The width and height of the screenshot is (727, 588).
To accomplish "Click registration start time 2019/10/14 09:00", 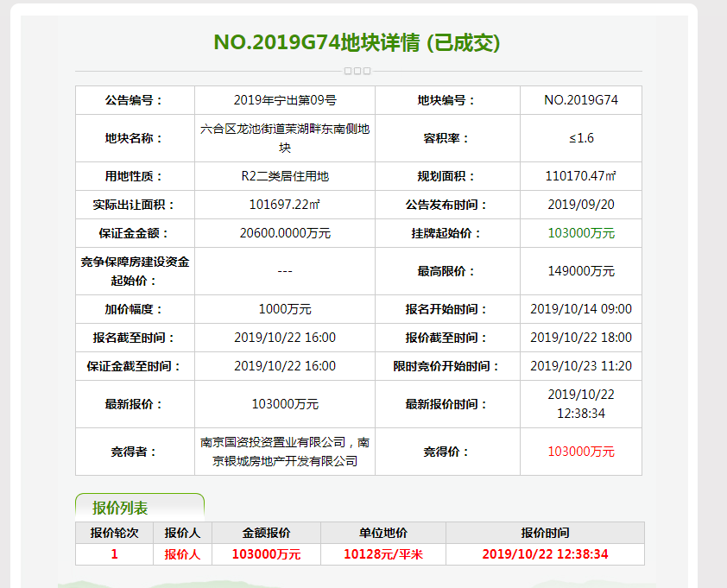I will click(581, 309).
